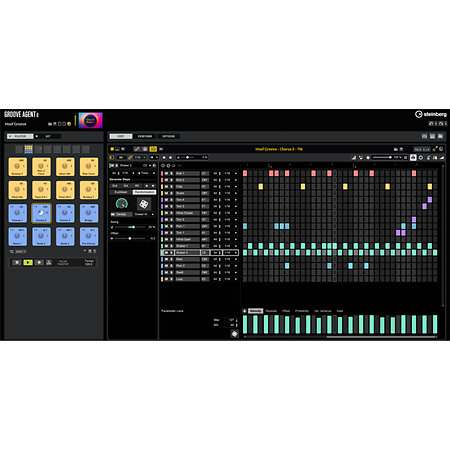This screenshot has width=450, height=450.
Task: Mute the selected Shaker 2 lane
Action: click(x=167, y=253)
